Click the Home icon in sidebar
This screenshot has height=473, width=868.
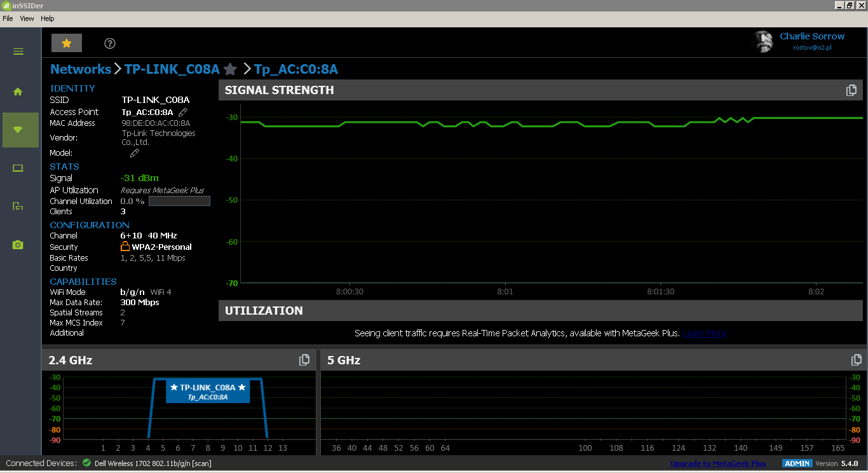[17, 92]
